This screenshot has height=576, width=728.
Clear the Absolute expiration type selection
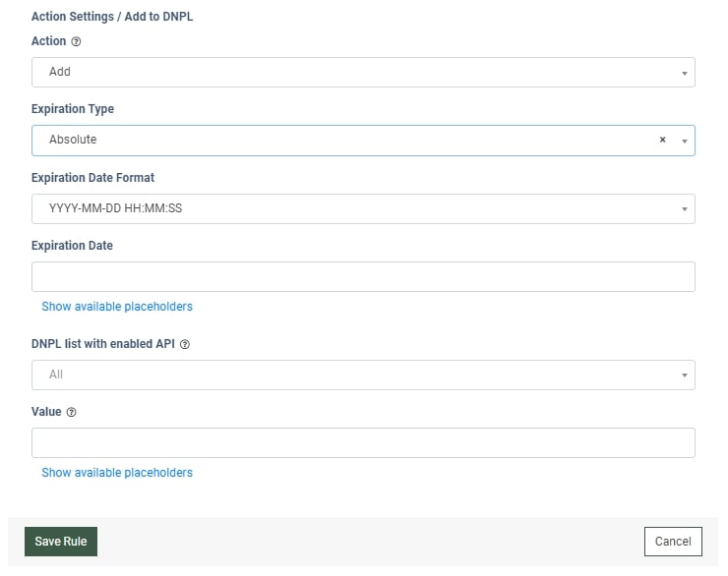click(662, 141)
